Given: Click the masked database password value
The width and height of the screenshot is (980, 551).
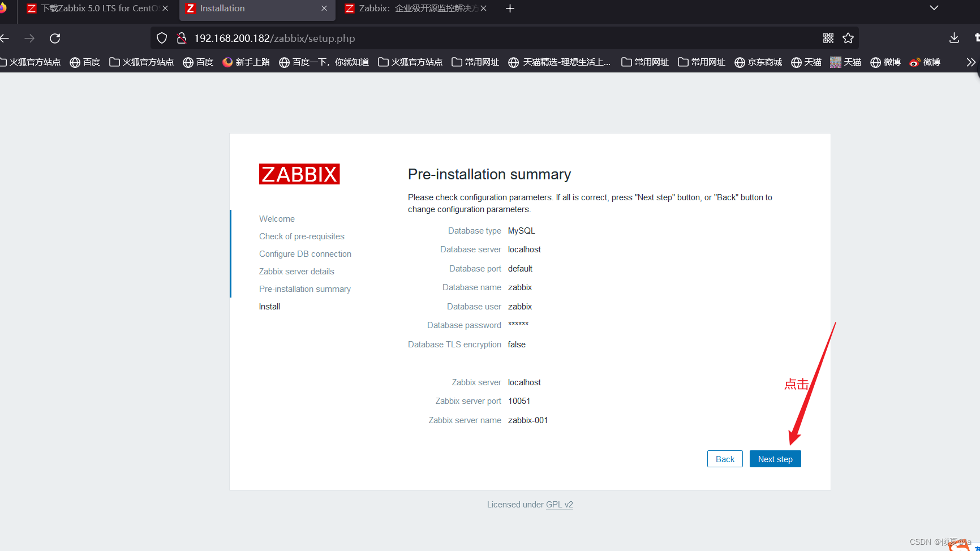Looking at the screenshot, I should click(x=518, y=325).
